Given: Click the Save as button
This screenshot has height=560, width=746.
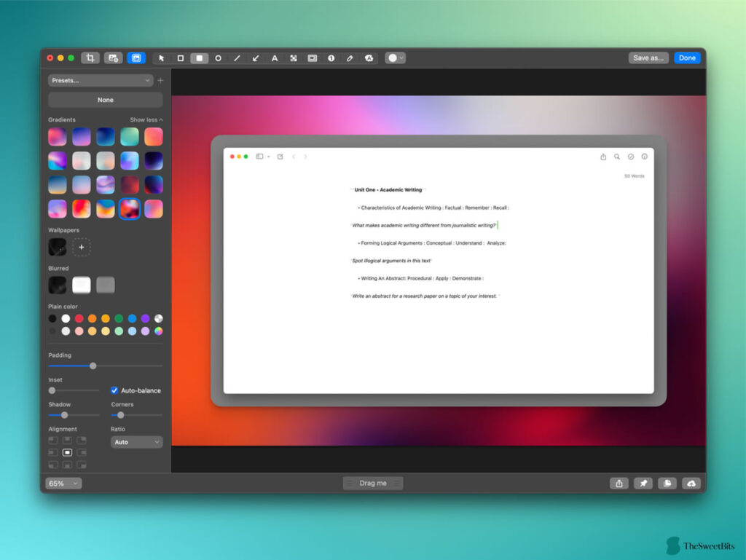Looking at the screenshot, I should coord(648,58).
